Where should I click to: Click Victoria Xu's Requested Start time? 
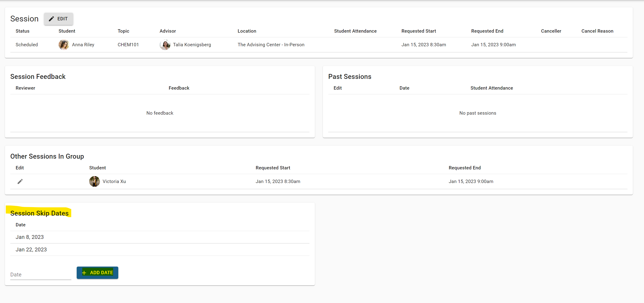278,181
